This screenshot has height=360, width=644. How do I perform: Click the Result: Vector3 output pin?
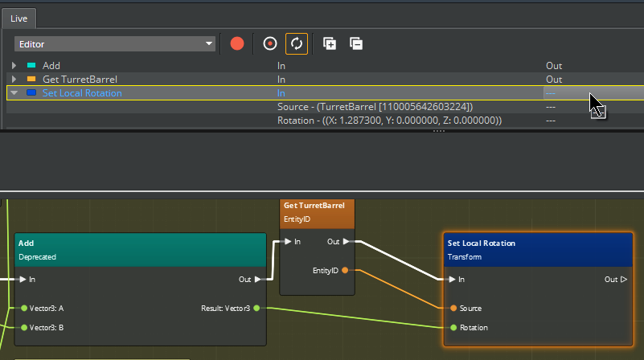[x=256, y=308]
